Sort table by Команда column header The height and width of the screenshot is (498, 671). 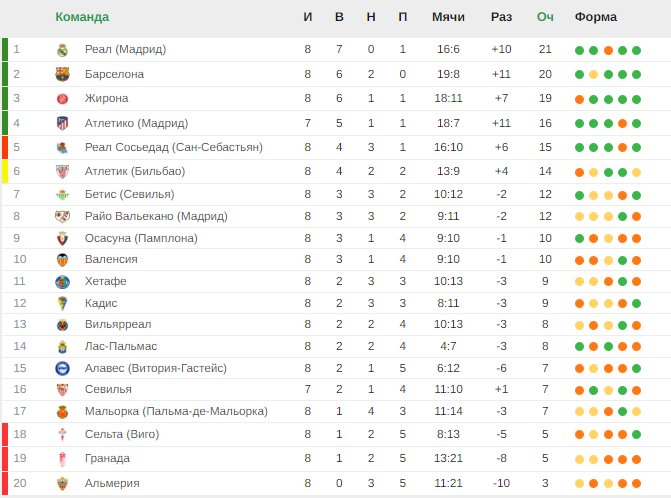[82, 17]
